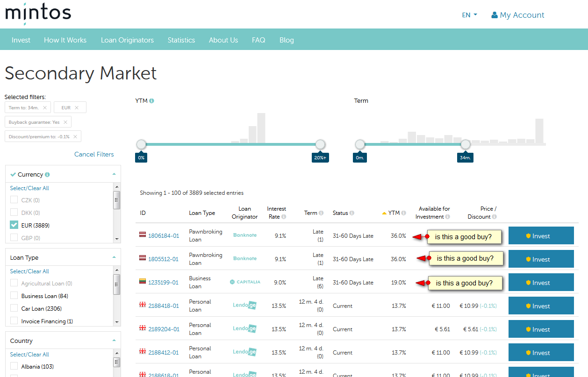Check the Invoice Financing filter
The image size is (588, 377).
pos(14,321)
